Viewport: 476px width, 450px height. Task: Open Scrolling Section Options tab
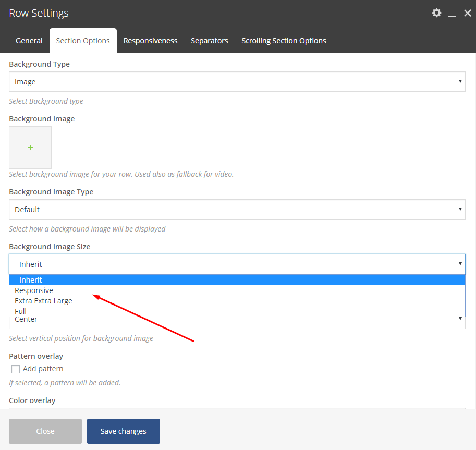click(284, 41)
